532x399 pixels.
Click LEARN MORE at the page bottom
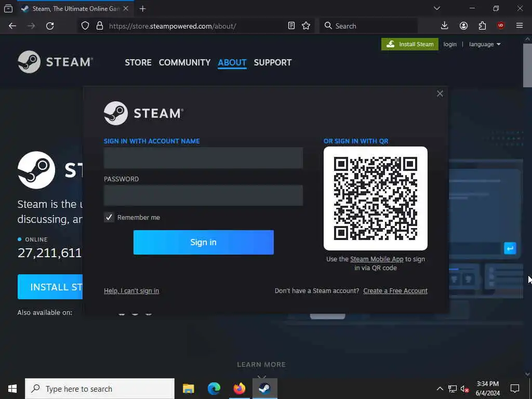(x=261, y=364)
